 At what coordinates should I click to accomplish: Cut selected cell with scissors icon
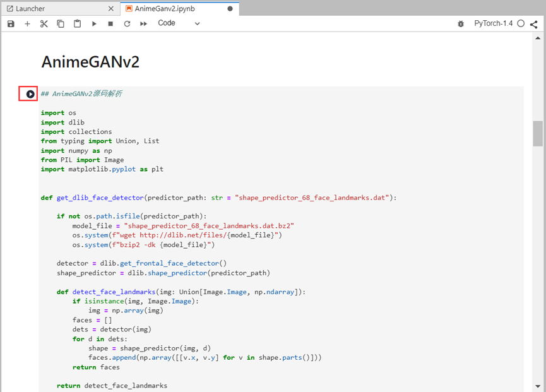44,24
